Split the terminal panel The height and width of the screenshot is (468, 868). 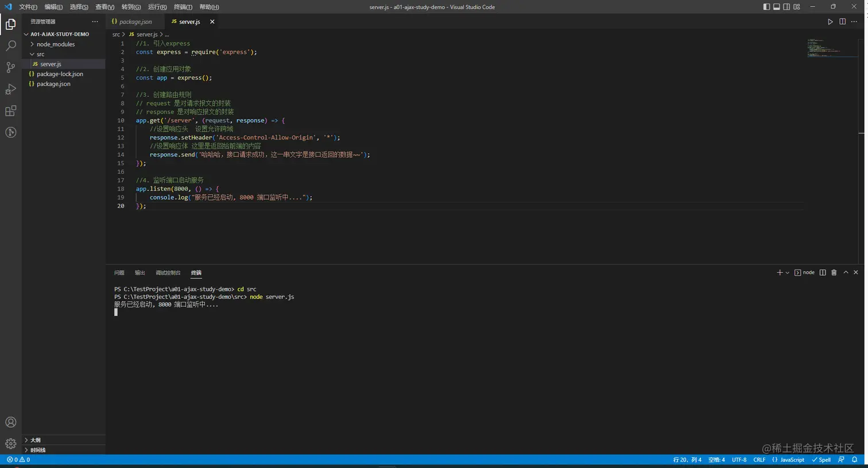823,272
